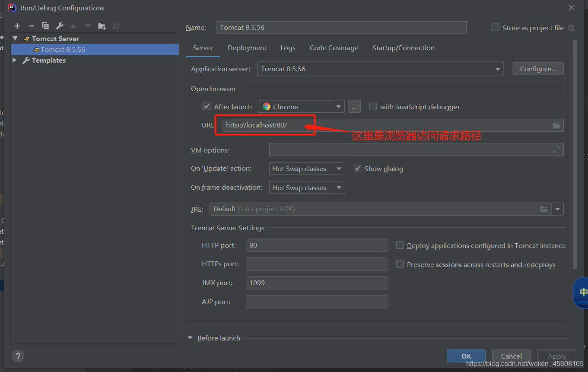Click the browser ellipsis button
588x372 pixels.
pyautogui.click(x=354, y=107)
